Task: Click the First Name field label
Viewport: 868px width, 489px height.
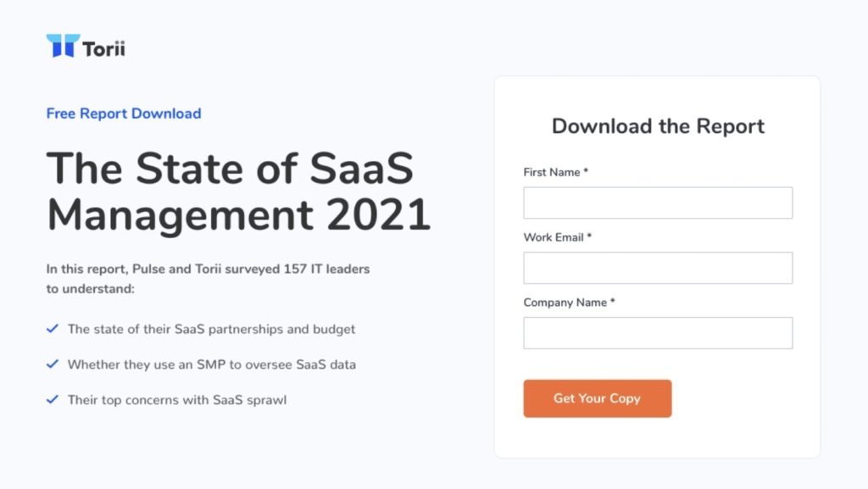Action: click(552, 172)
